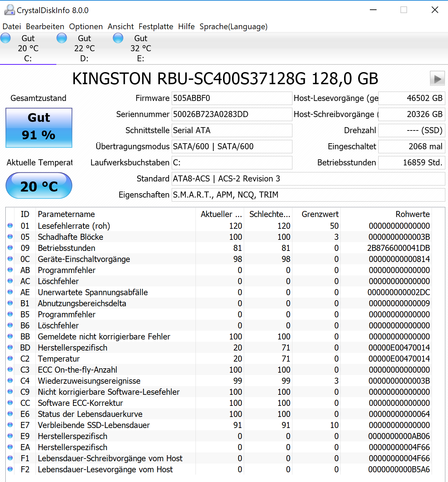Click Host-Schreibvorgänge value 20326 GB
This screenshot has width=448, height=482.
click(x=411, y=114)
